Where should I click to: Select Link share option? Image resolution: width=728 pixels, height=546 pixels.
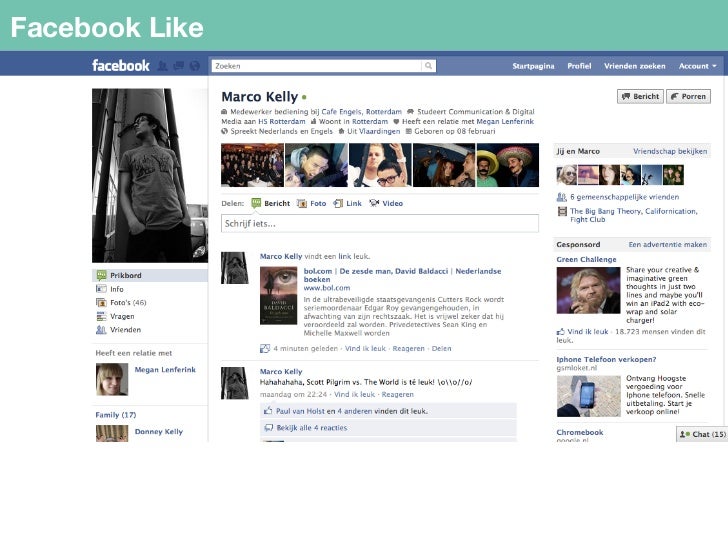[x=347, y=203]
